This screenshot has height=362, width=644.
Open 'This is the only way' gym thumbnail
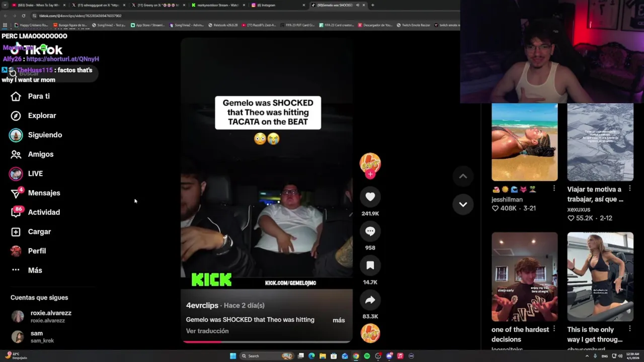600,277
